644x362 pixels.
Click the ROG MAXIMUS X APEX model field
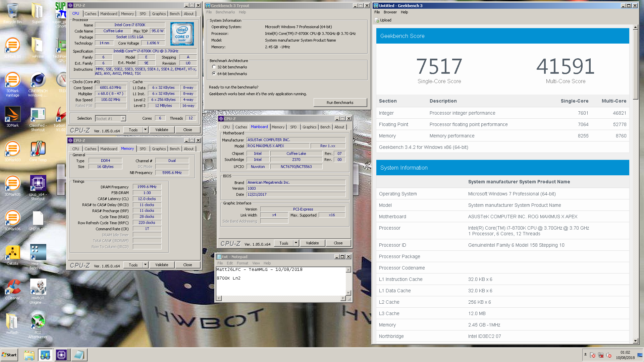pos(278,146)
